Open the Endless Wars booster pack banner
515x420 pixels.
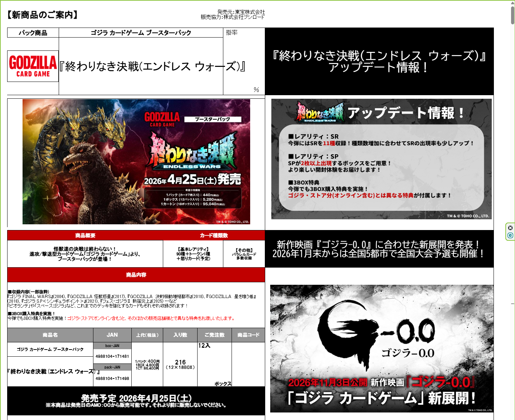[x=136, y=162]
